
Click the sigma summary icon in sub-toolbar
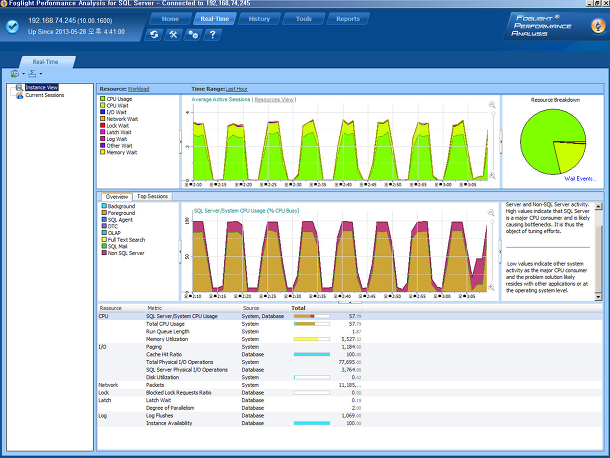[x=32, y=74]
